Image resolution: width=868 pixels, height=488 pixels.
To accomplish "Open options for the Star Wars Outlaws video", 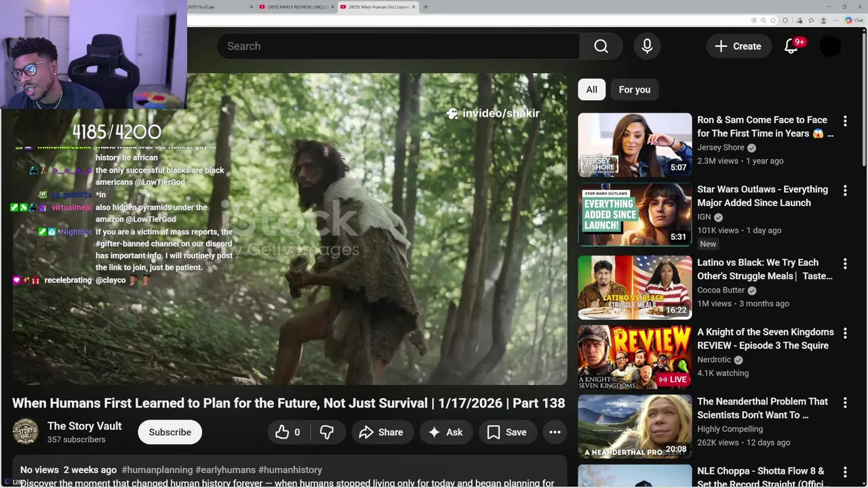I will [845, 191].
